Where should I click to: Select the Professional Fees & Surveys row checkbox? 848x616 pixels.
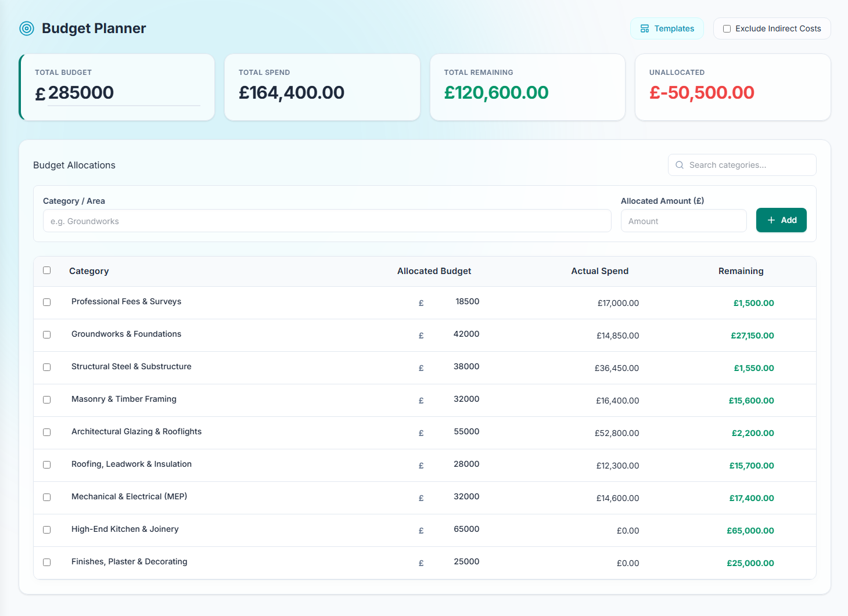point(47,302)
